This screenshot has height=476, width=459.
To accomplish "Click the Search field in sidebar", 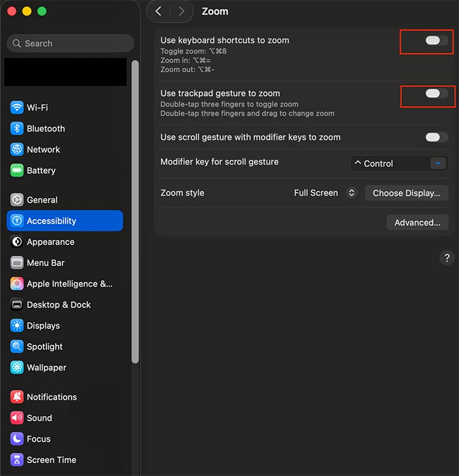I will (70, 43).
